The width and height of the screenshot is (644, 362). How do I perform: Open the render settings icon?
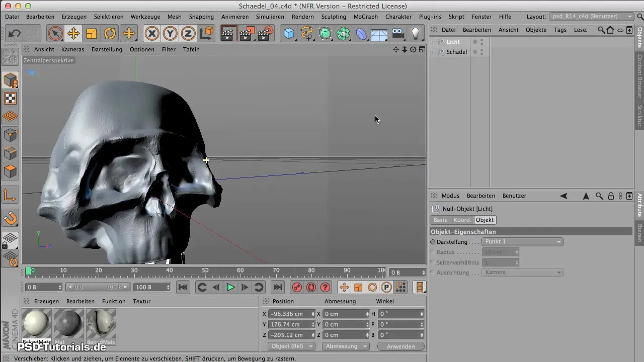click(x=265, y=34)
